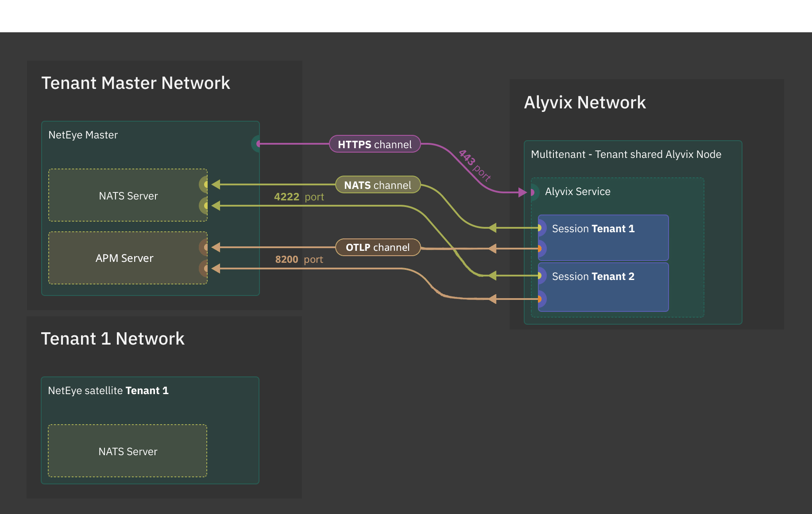Switch to the Alyvix Network panel header

click(585, 103)
